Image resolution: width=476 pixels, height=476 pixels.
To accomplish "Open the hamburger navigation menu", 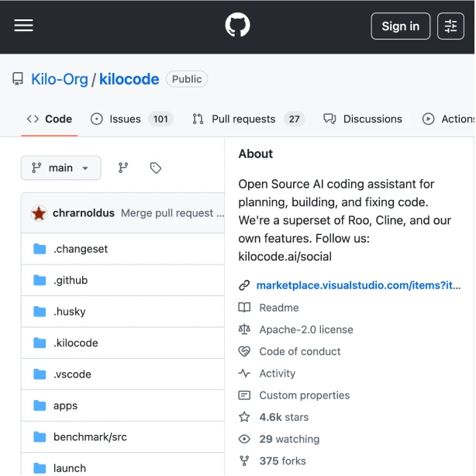I will [23, 26].
